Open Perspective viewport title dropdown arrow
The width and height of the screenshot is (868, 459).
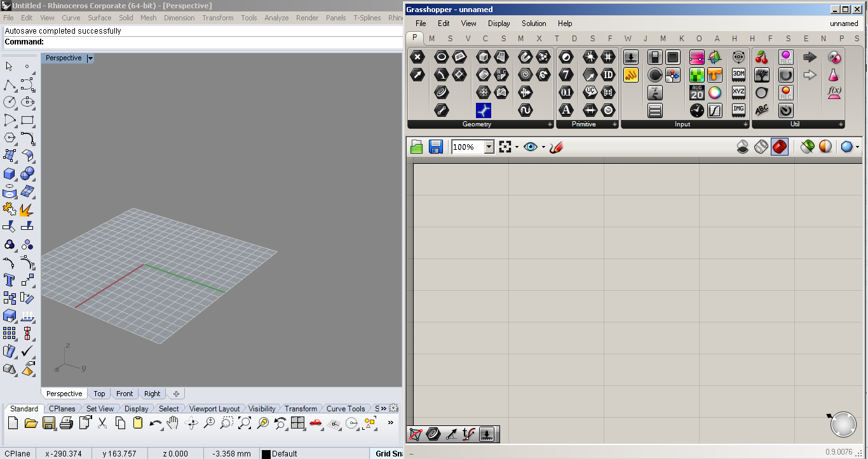click(x=90, y=58)
